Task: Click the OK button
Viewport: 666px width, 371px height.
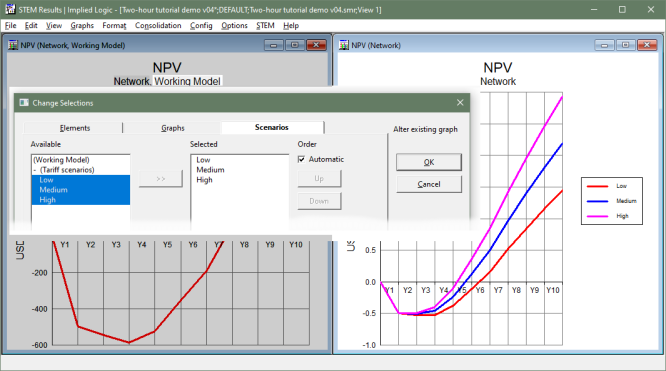Action: point(429,162)
